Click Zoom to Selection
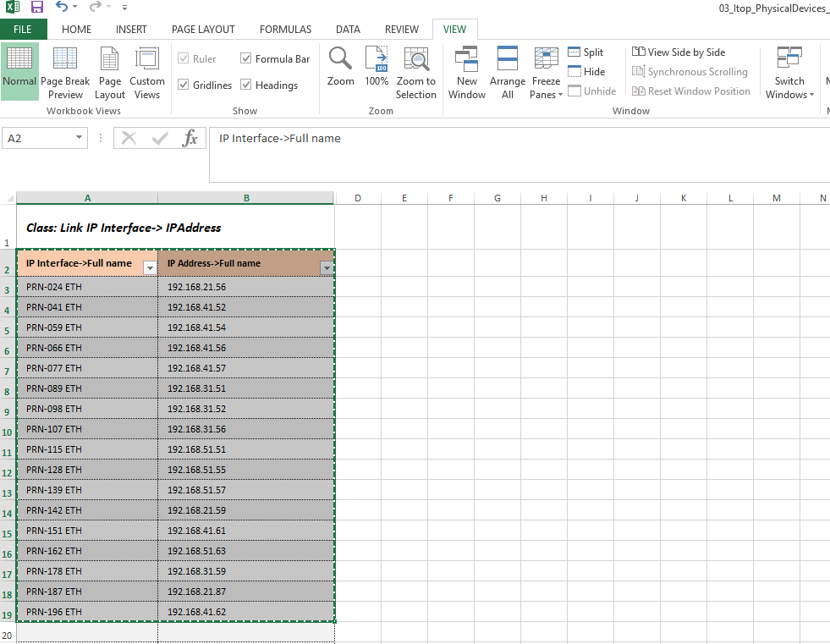The width and height of the screenshot is (830, 644). pyautogui.click(x=416, y=73)
